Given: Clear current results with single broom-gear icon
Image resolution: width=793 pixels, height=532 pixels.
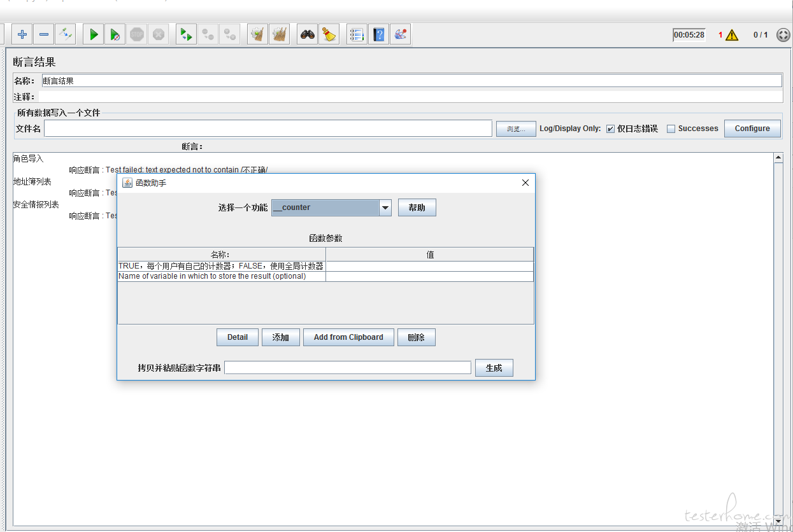Looking at the screenshot, I should click(257, 34).
